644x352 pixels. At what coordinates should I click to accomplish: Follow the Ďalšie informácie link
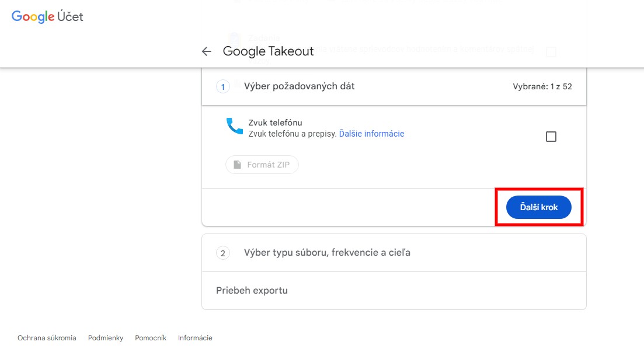pyautogui.click(x=372, y=134)
